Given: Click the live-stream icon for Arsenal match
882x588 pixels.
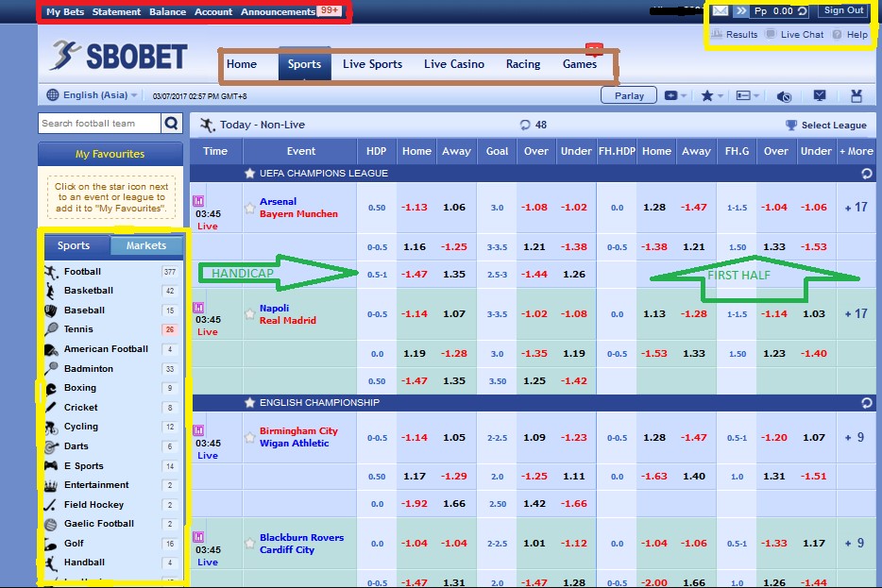Looking at the screenshot, I should click(198, 201).
